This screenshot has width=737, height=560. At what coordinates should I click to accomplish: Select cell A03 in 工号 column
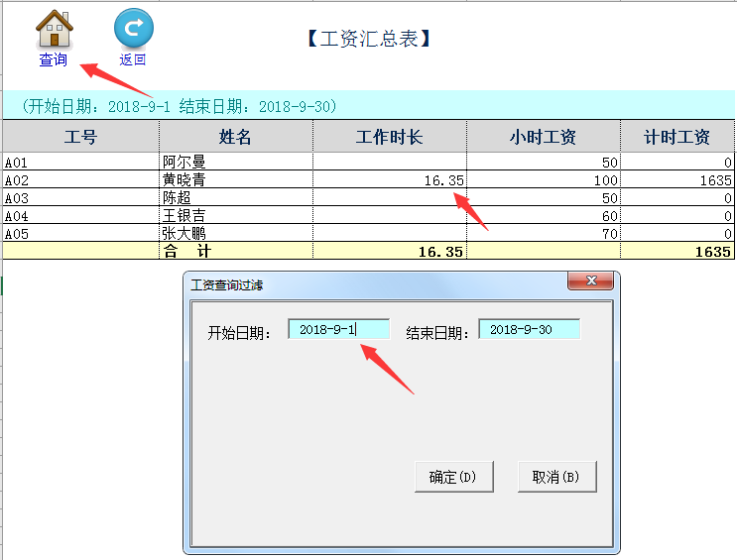(81, 197)
